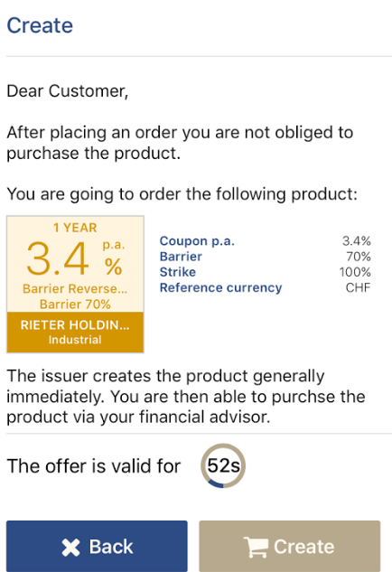
Task: Click the Industrial sector label
Action: coord(75,340)
